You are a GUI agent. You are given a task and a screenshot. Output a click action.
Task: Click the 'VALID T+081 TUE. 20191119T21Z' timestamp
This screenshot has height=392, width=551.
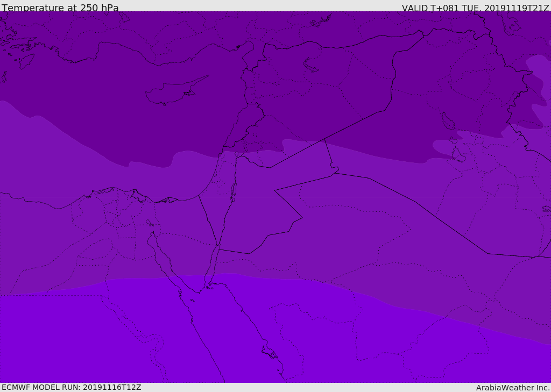pyautogui.click(x=475, y=8)
